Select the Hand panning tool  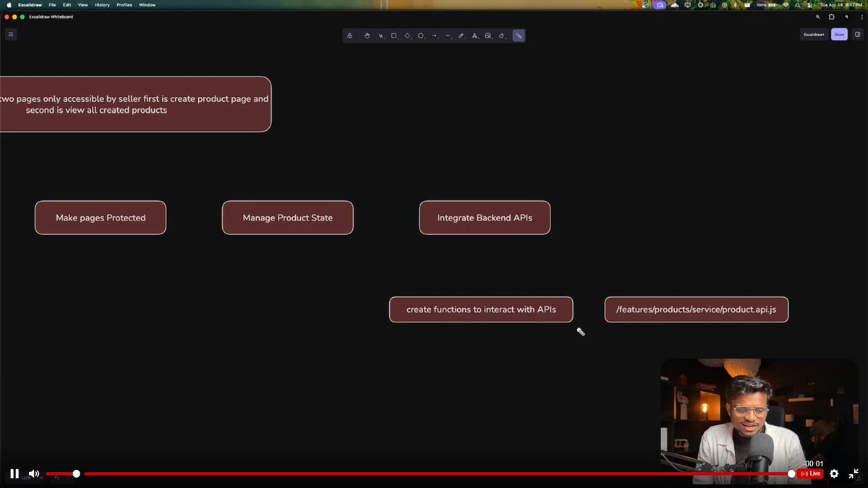point(367,35)
